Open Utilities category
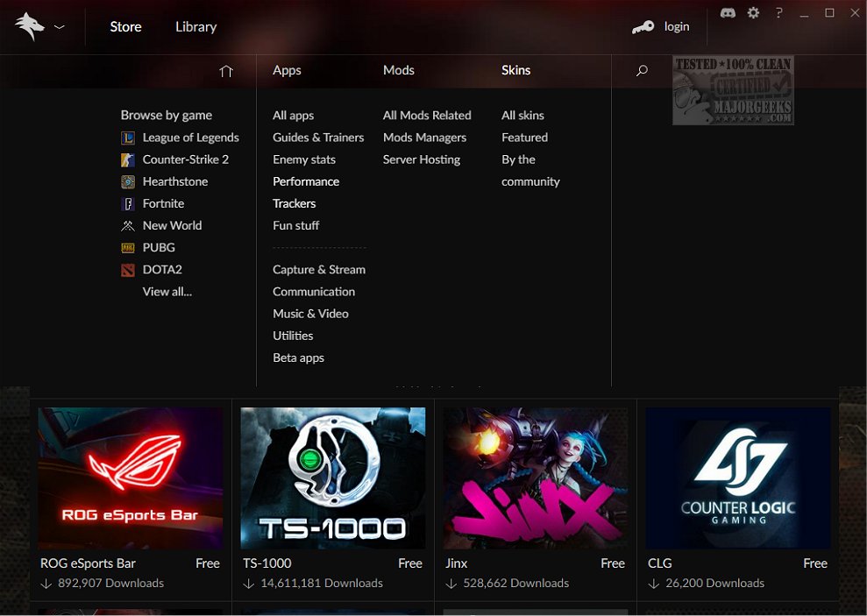Viewport: 867px width, 616px height. [x=293, y=336]
